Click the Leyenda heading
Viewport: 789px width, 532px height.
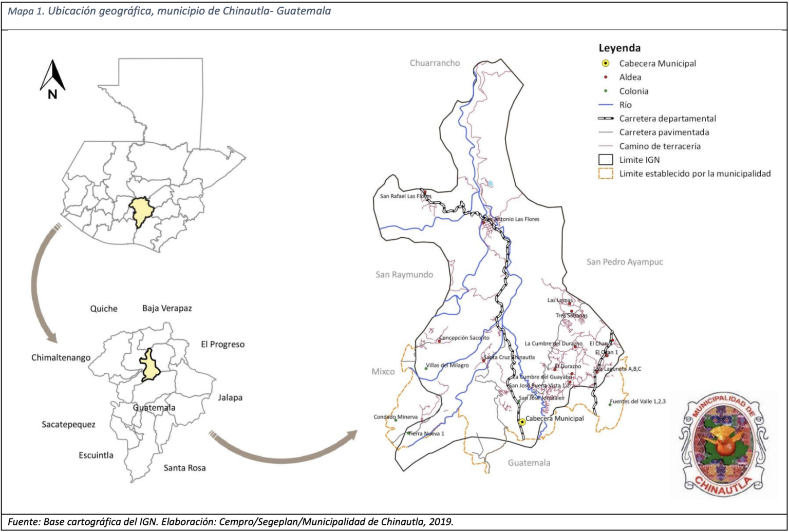[619, 48]
